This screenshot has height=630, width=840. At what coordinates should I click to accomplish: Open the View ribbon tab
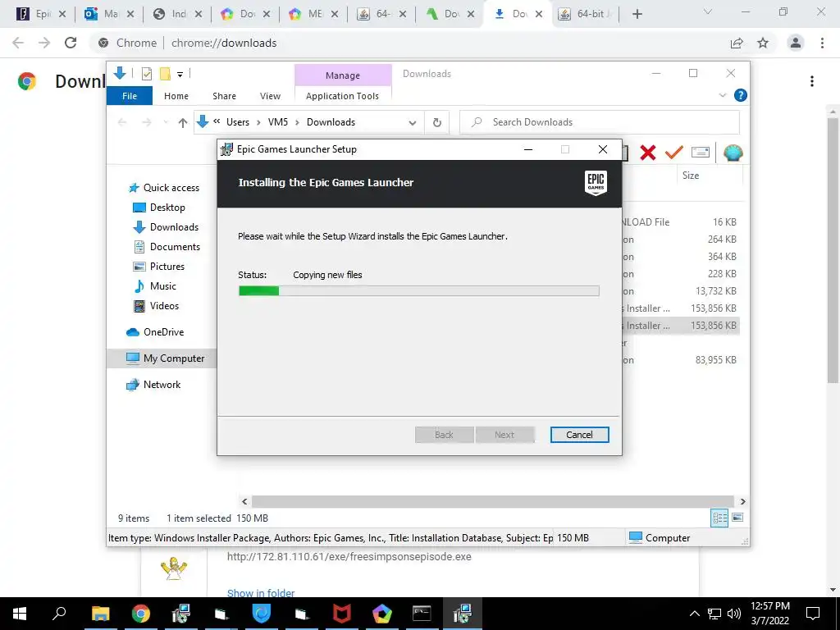(270, 96)
